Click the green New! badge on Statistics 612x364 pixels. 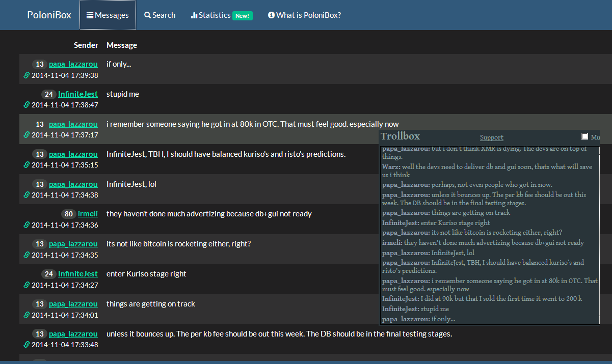[x=243, y=16]
